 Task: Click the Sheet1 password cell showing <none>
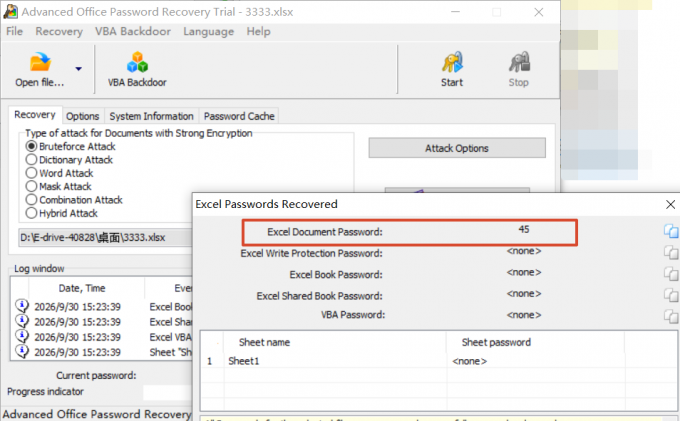point(470,361)
